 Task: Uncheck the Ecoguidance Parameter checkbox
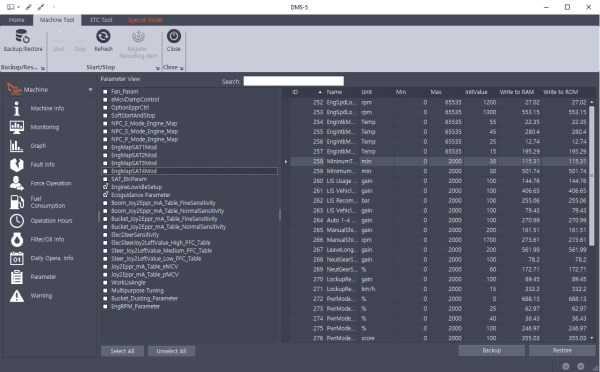(105, 195)
